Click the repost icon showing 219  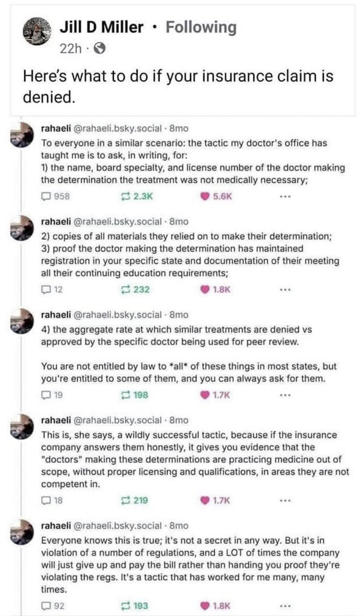pos(125,500)
